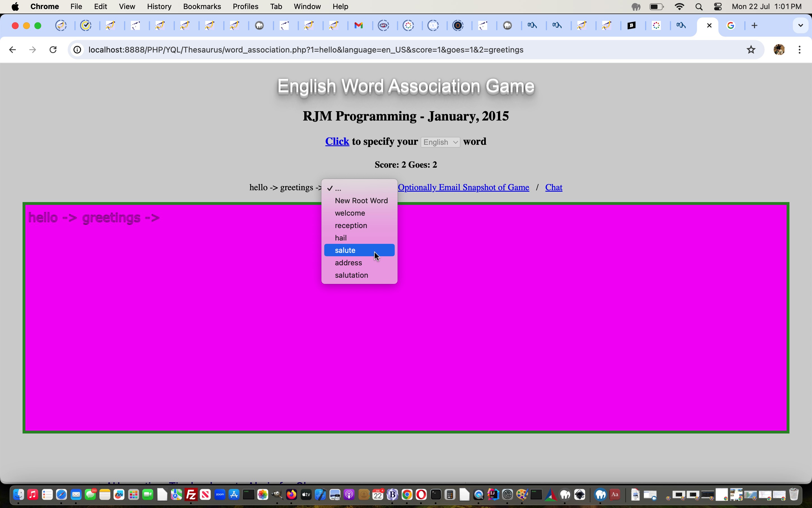Pick 'hail' from the word list
This screenshot has height=508, width=812.
359,238
